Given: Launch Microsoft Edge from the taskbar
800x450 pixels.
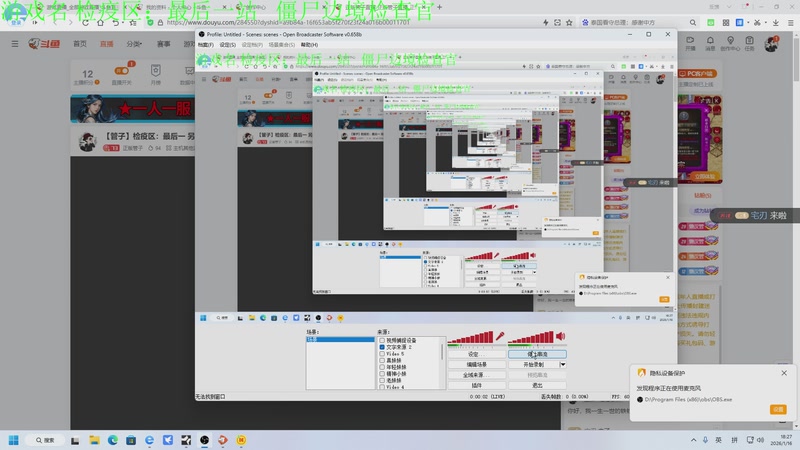Looking at the screenshot, I should click(112, 440).
